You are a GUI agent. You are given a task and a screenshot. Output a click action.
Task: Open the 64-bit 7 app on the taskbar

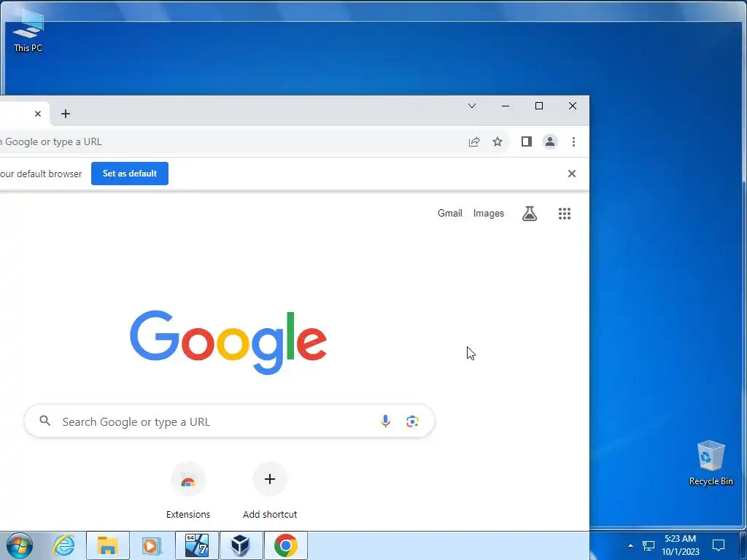(x=197, y=545)
